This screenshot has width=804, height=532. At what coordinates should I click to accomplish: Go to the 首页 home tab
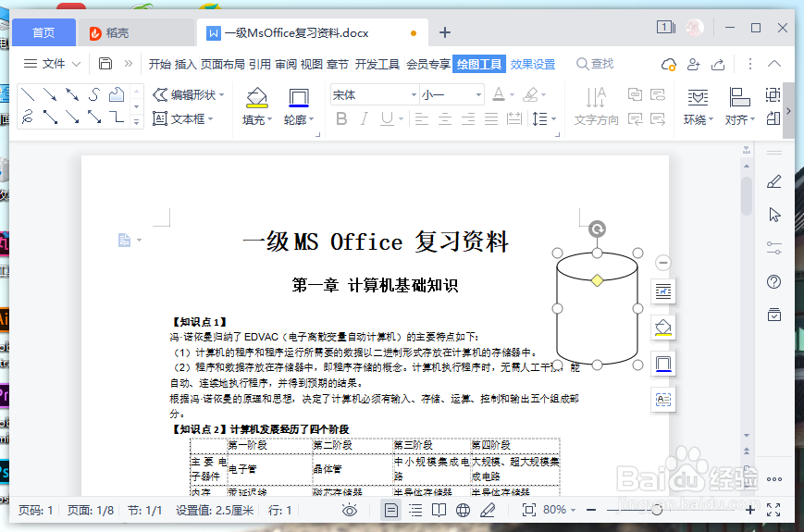click(x=43, y=32)
